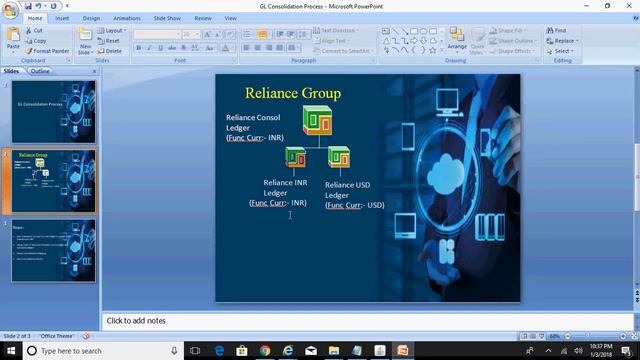This screenshot has width=640, height=360.
Task: Click Convert to SmartArt button
Action: [x=343, y=51]
